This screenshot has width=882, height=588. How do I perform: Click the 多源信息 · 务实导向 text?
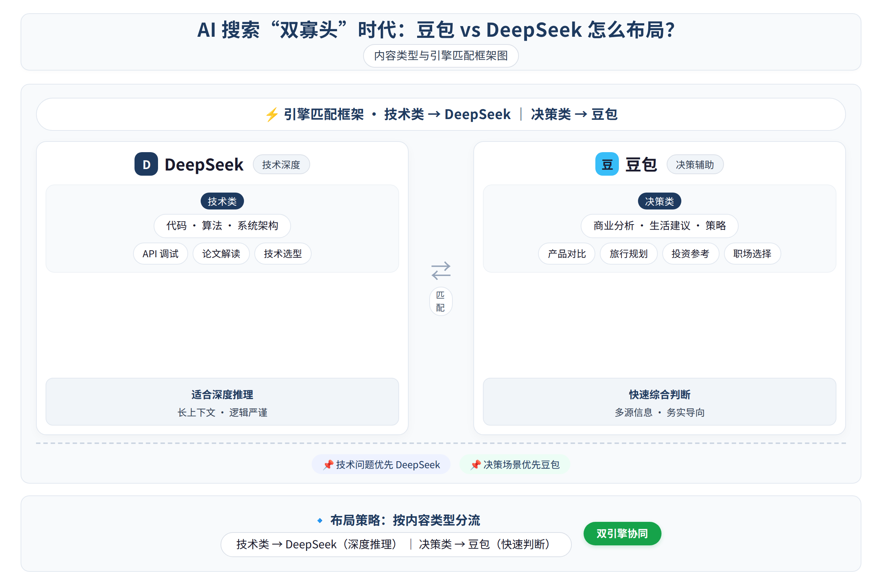pyautogui.click(x=659, y=412)
